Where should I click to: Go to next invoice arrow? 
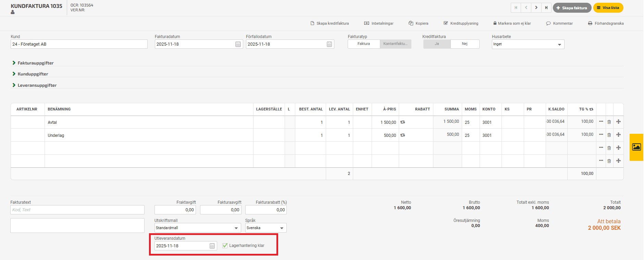(x=536, y=8)
